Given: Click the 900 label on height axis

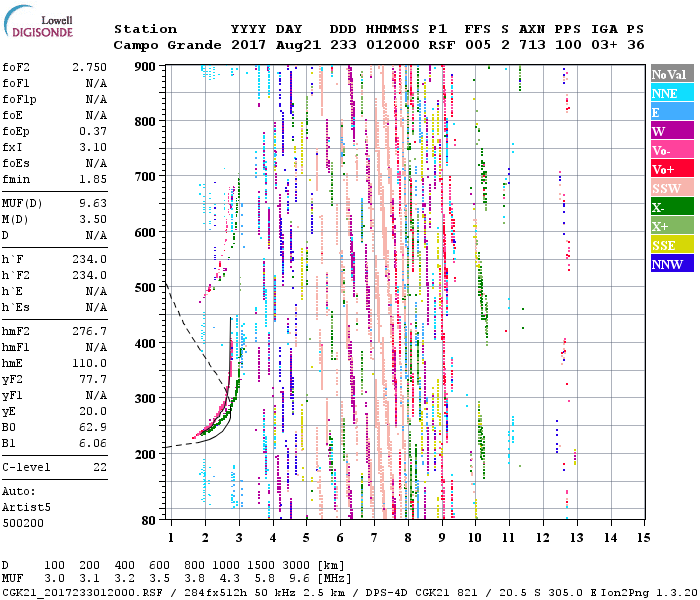Looking at the screenshot, I should coord(147,66).
